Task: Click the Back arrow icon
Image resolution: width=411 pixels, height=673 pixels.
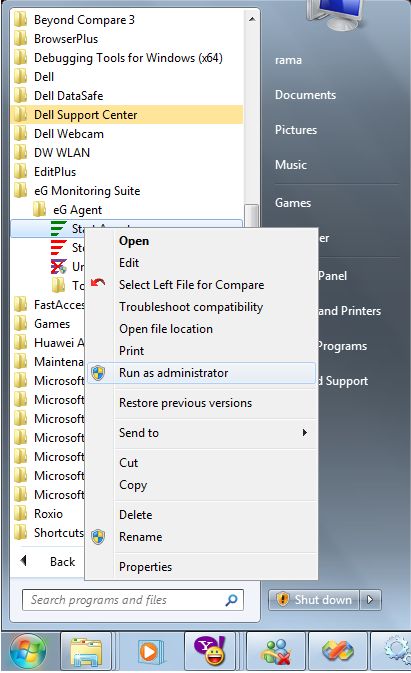Action: tap(24, 561)
